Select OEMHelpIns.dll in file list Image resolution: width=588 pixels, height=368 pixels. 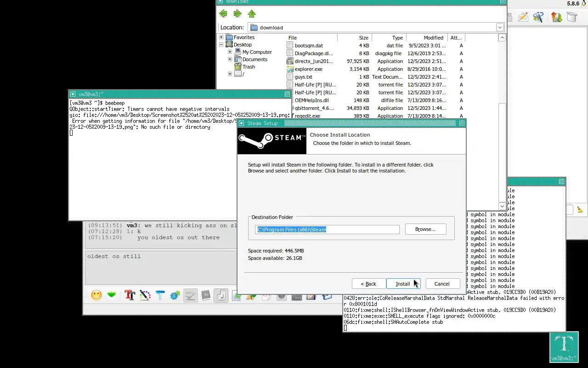pos(311,100)
